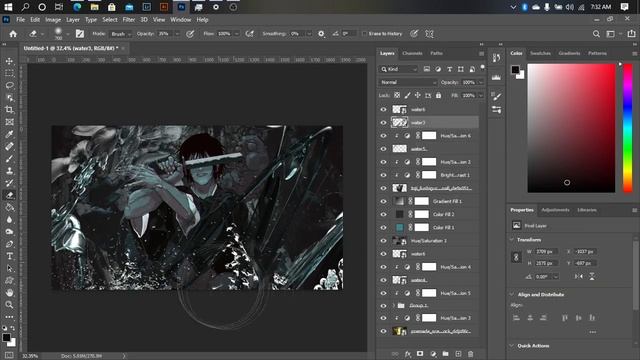Select the Clone Stamp tool
Image resolution: width=640 pixels, height=360 pixels.
pos(9,171)
